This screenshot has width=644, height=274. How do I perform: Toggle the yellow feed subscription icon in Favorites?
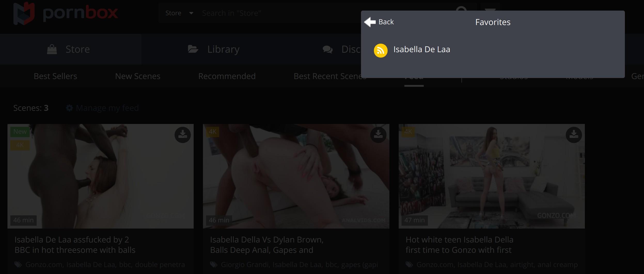[x=380, y=50]
